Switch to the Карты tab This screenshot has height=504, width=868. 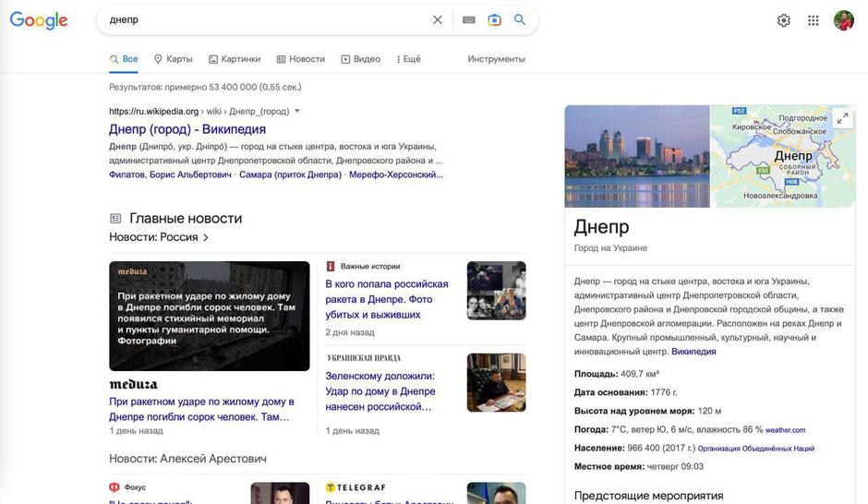[174, 59]
